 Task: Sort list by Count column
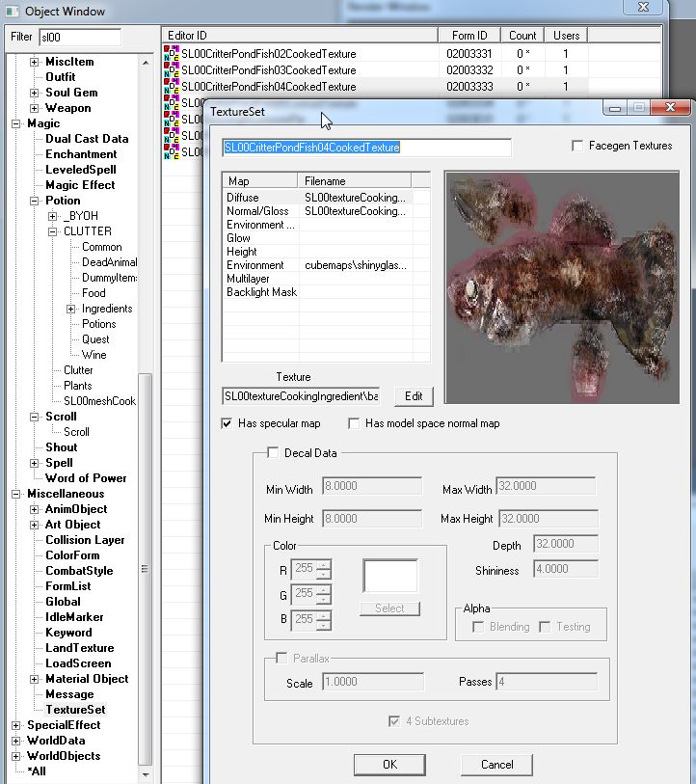point(522,36)
